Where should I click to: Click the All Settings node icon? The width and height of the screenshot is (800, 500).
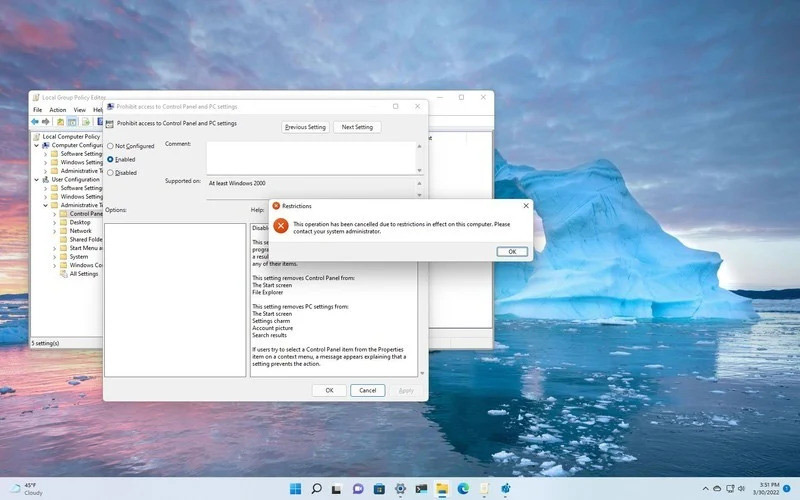(64, 274)
